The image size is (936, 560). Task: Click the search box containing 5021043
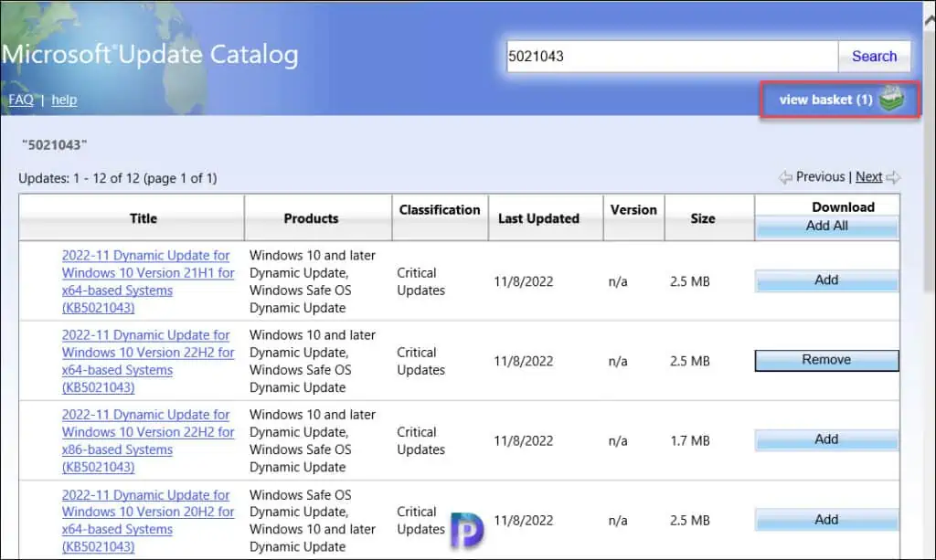pos(672,56)
